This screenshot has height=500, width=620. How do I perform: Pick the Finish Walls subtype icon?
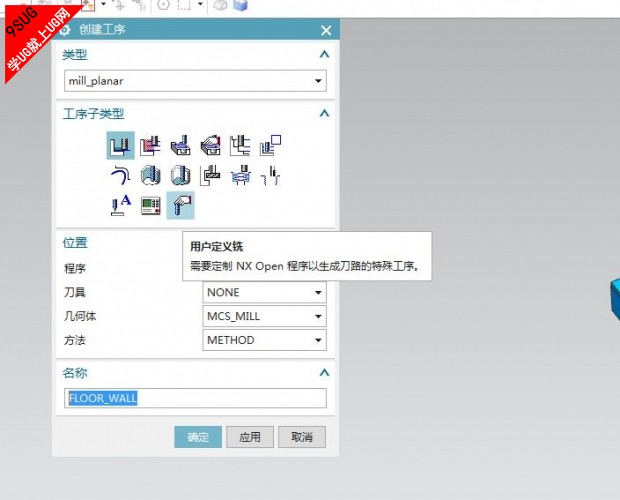[x=151, y=175]
